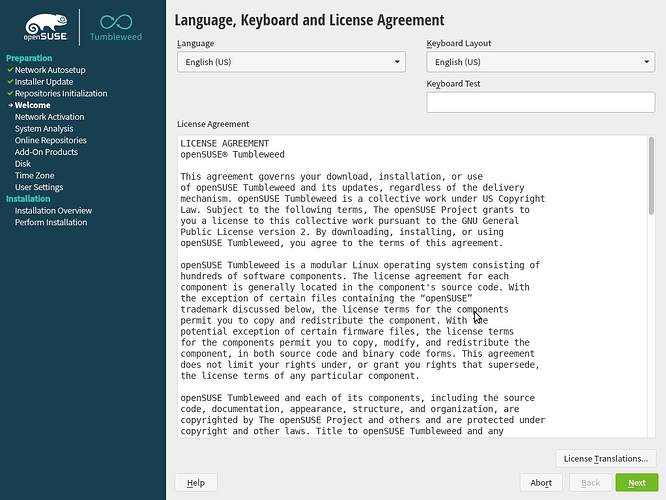This screenshot has width=666, height=500.
Task: Click inside the Keyboard Test field
Action: [x=540, y=102]
